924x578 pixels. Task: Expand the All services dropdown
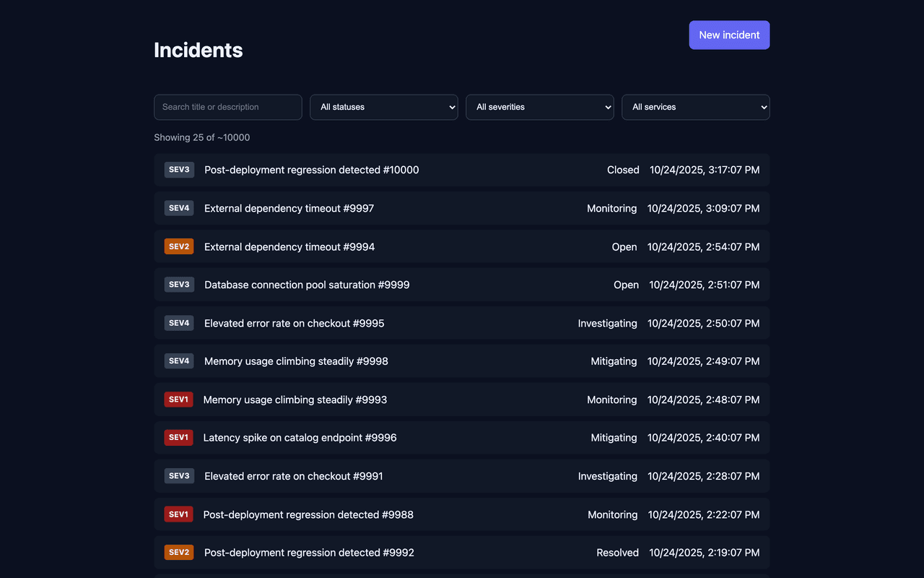point(696,107)
